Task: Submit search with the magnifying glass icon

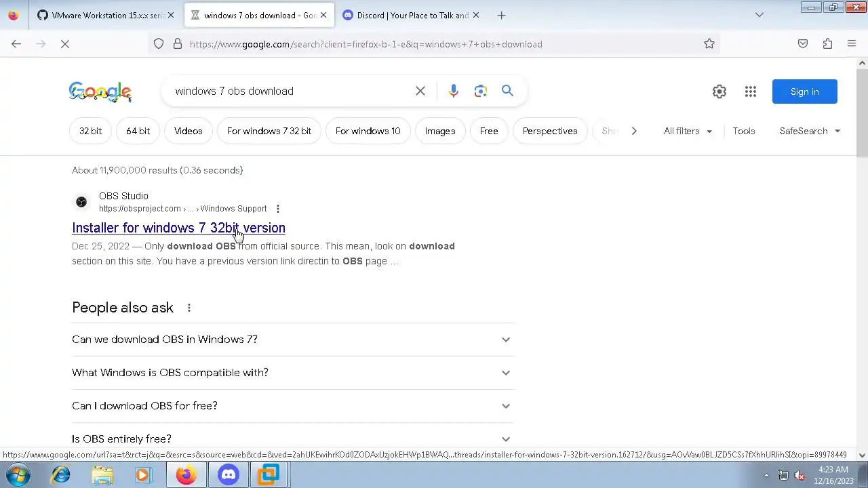Action: pyautogui.click(x=507, y=91)
